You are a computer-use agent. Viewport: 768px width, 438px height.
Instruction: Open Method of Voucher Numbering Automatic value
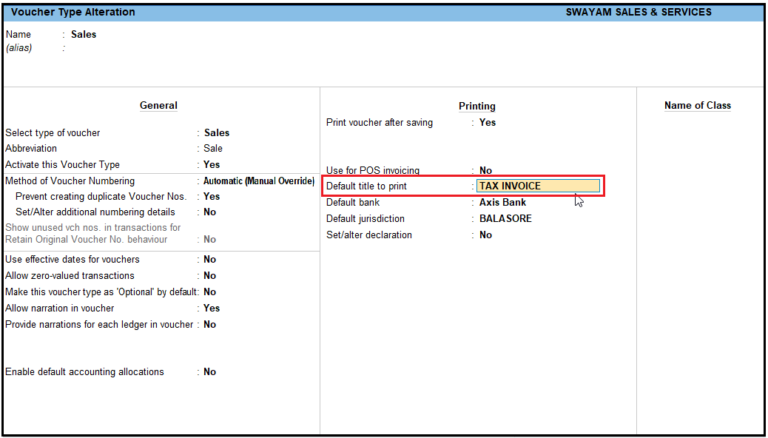(x=259, y=181)
